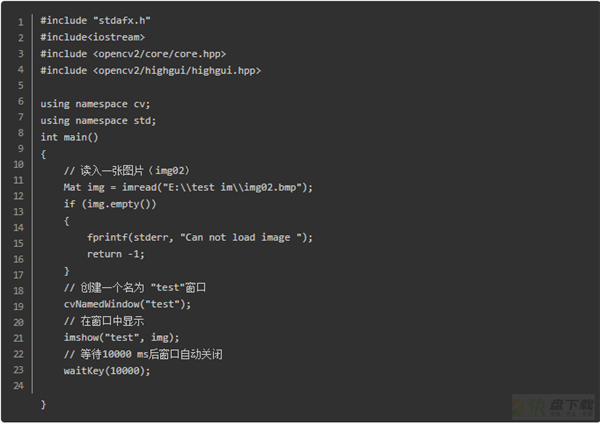Image resolution: width=600 pixels, height=425 pixels.
Task: Select line number 11 in the gutter
Action: click(x=18, y=180)
